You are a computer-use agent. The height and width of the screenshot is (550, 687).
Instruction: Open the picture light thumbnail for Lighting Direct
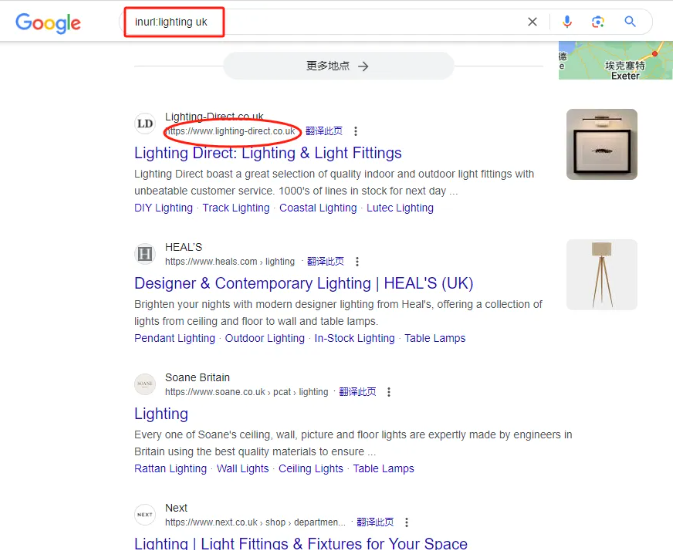coord(602,144)
